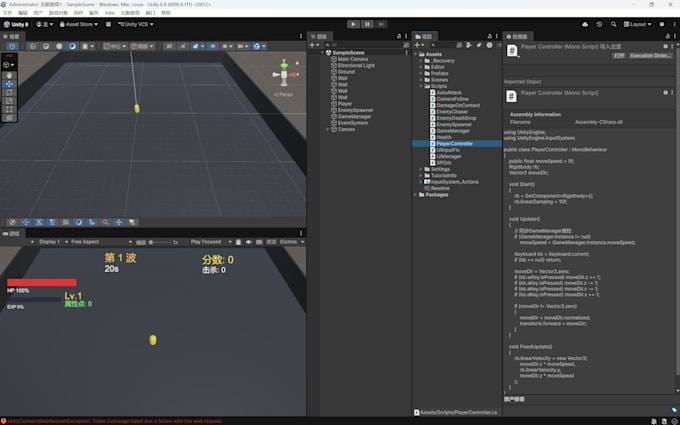Select the Inspector panel tab
The width and height of the screenshot is (680, 425).
coord(517,36)
